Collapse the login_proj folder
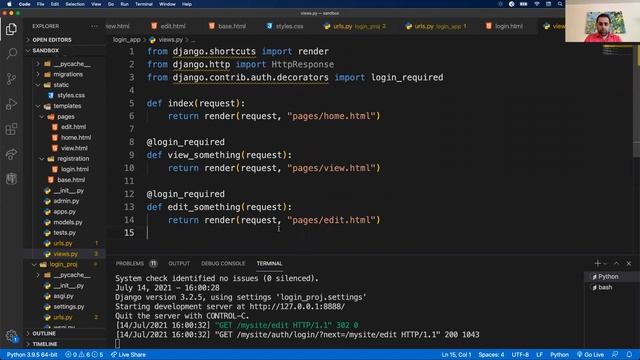Viewport: 640px width, 360px height. pos(63,264)
